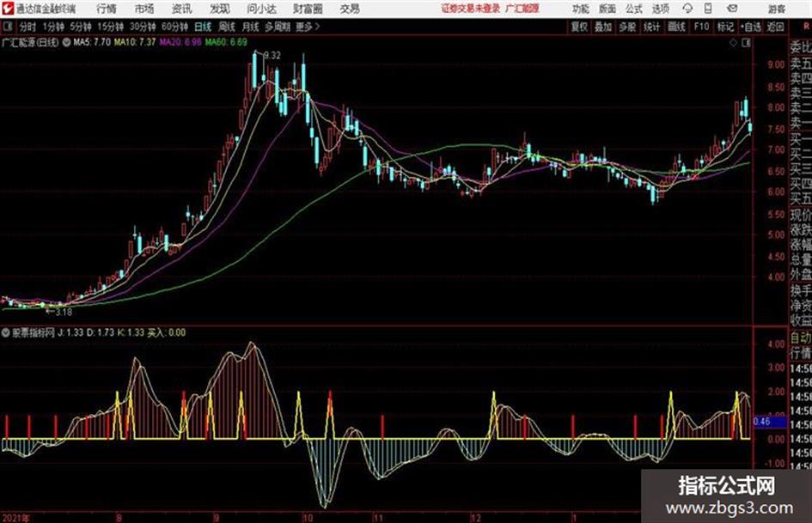Click the 9.00 price axis label
The image size is (812, 523).
pos(776,64)
